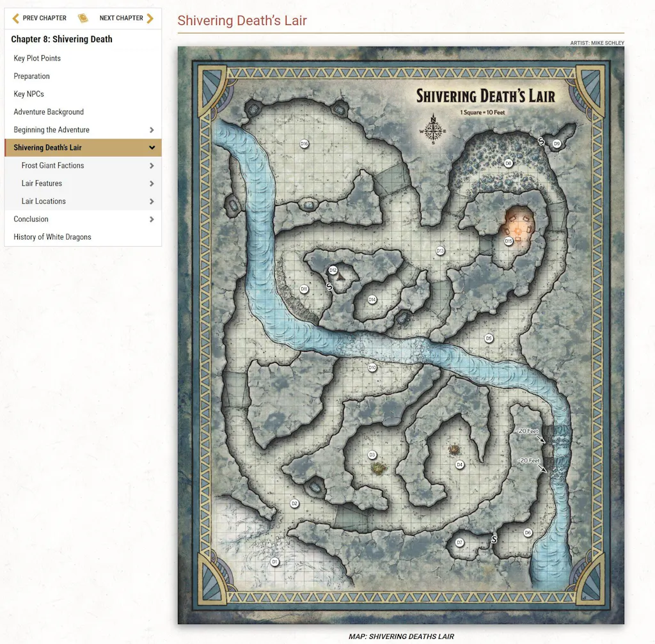The image size is (655, 644).
Task: Open History of White Dragons link
Action: pyautogui.click(x=52, y=237)
